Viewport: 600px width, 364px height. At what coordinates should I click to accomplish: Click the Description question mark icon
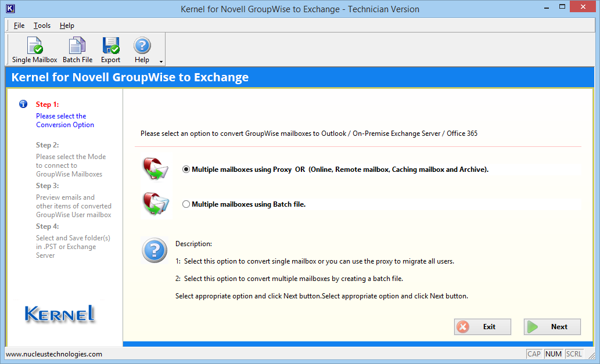(155, 250)
